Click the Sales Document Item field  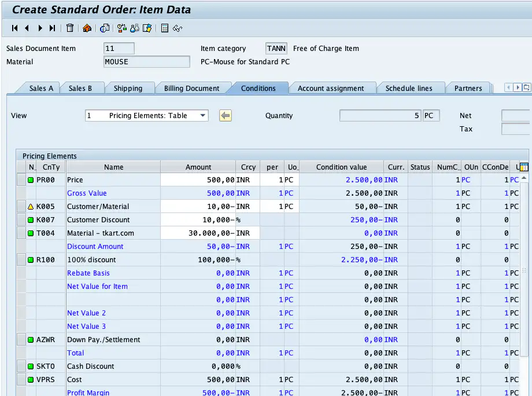119,48
